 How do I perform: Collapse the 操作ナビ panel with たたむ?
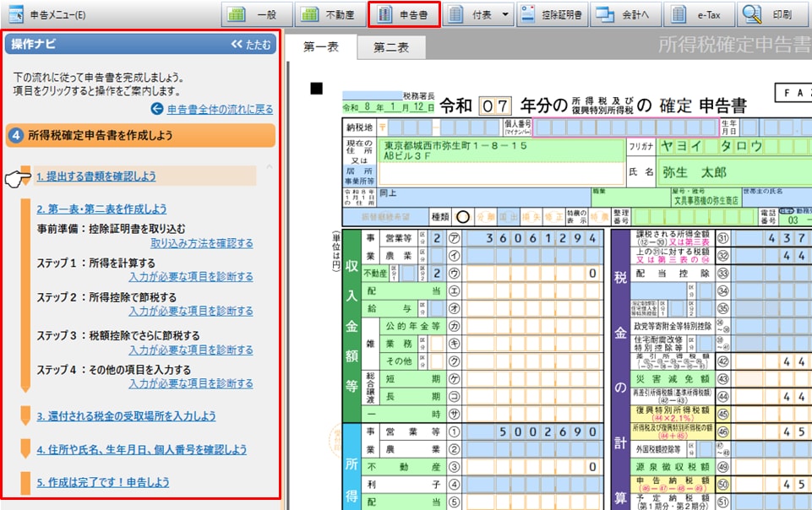(x=251, y=45)
